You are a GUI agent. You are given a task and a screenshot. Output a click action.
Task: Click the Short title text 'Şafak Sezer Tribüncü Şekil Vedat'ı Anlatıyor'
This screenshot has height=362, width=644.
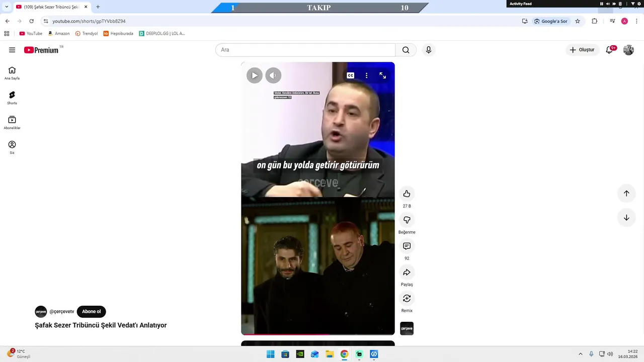[x=101, y=325]
